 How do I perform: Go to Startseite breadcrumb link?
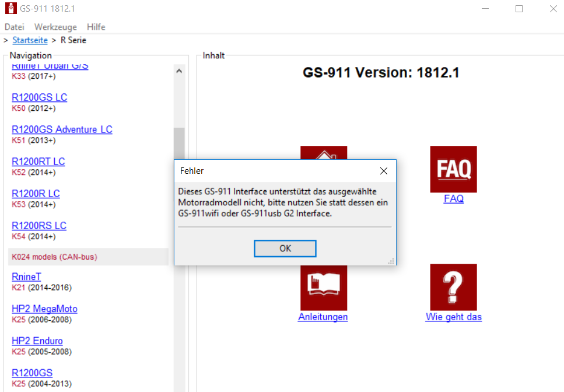coord(30,40)
